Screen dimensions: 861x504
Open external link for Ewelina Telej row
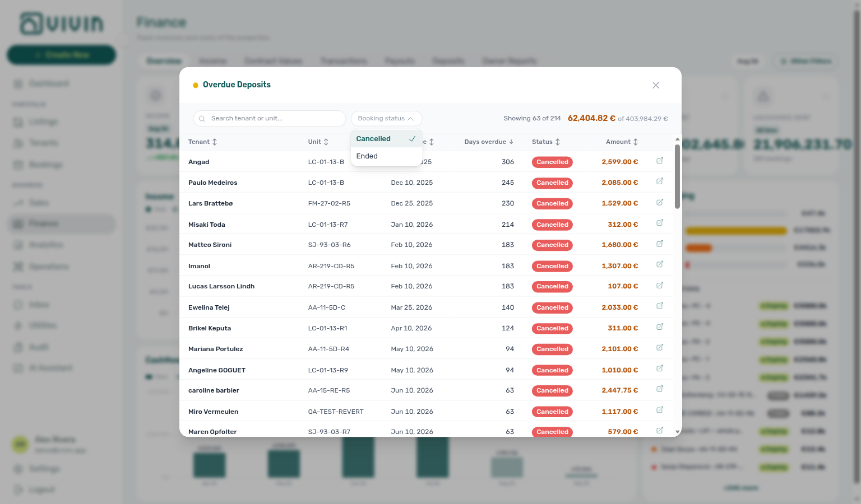tap(660, 306)
